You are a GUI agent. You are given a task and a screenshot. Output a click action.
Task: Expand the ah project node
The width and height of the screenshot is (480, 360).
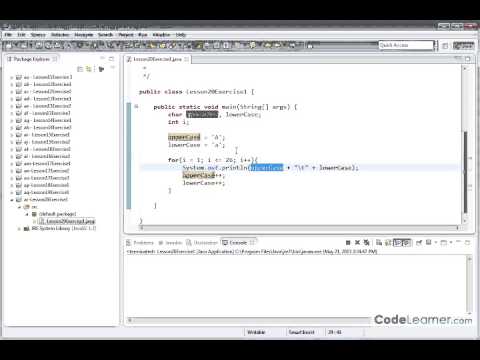tap(12, 128)
